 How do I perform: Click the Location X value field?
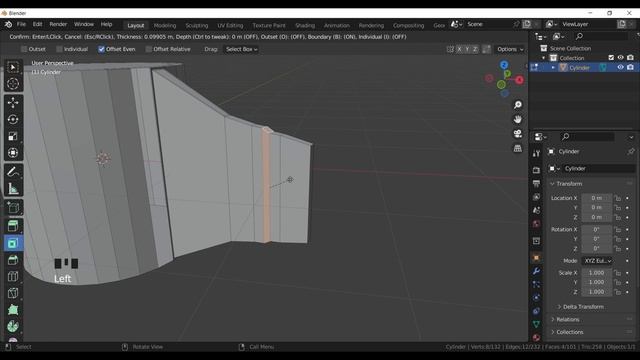coord(597,198)
